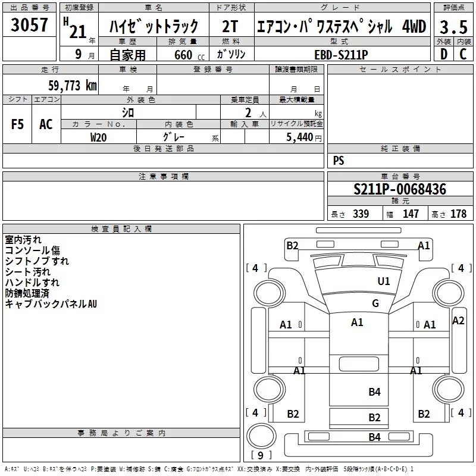Image resolution: width=476 pixels, height=476 pixels.
Task: Select the PS equipment entry
Action: click(x=339, y=160)
